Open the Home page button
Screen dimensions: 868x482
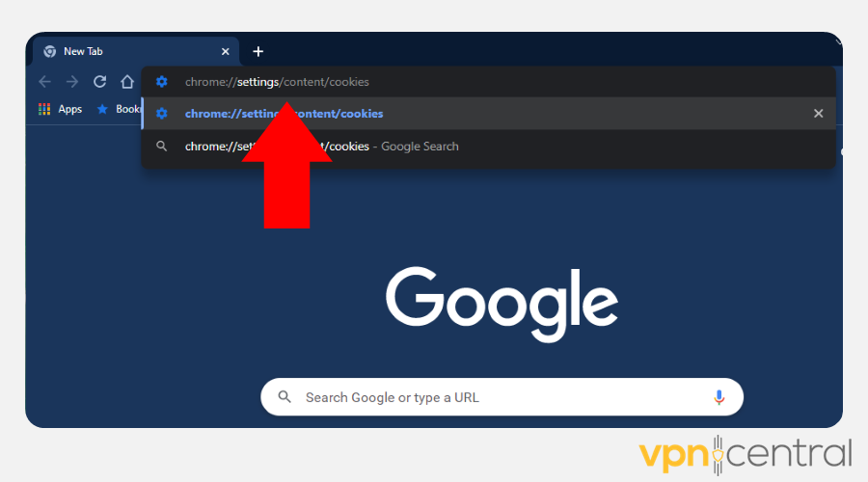point(127,82)
